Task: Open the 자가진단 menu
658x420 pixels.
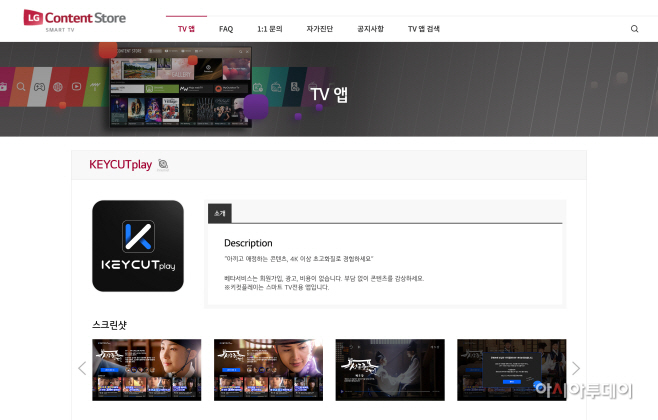Action: [x=319, y=29]
